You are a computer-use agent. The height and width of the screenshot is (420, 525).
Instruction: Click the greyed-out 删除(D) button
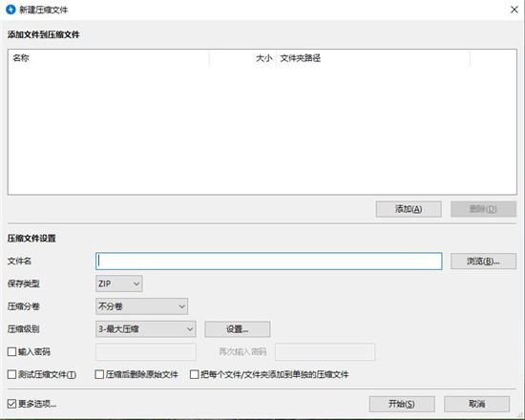(483, 209)
